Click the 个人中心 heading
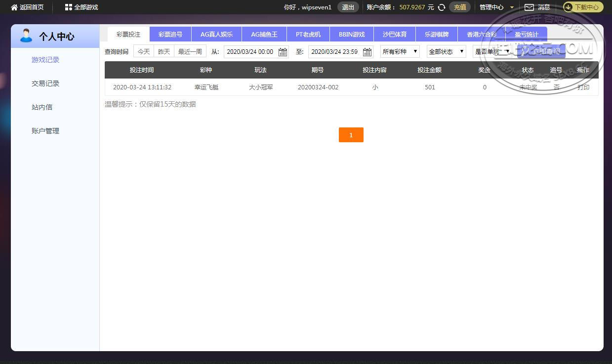Screen dimensions: 612x364 (x=57, y=37)
